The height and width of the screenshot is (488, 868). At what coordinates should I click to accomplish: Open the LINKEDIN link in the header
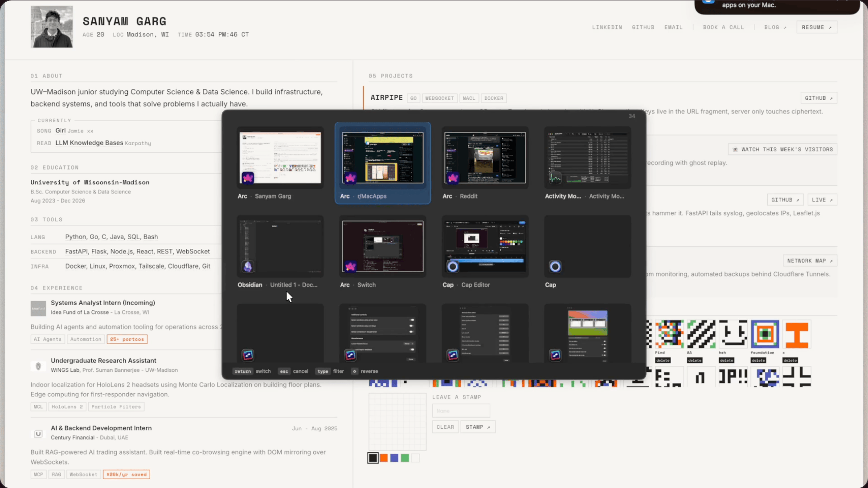(607, 27)
